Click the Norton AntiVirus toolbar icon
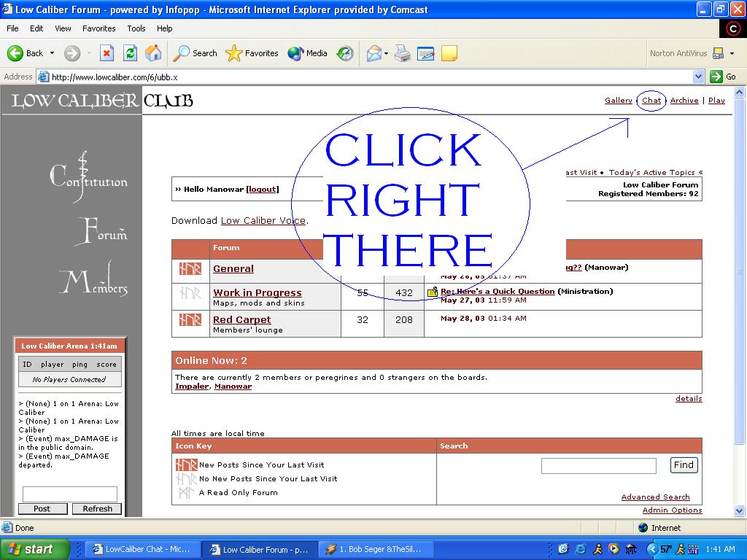 tap(718, 53)
